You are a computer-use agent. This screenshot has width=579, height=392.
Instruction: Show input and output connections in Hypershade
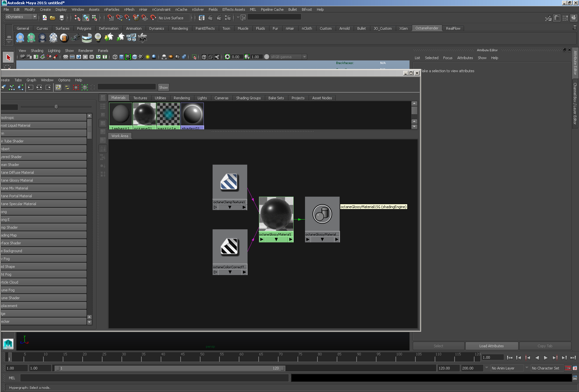39,87
